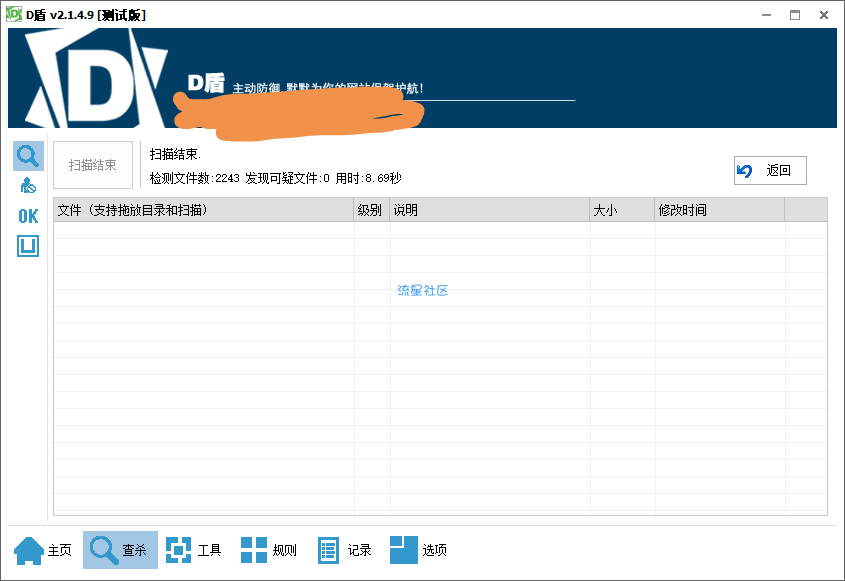Click the 检测文件数:2243 status text
Image resolution: width=845 pixels, height=581 pixels.
(195, 178)
